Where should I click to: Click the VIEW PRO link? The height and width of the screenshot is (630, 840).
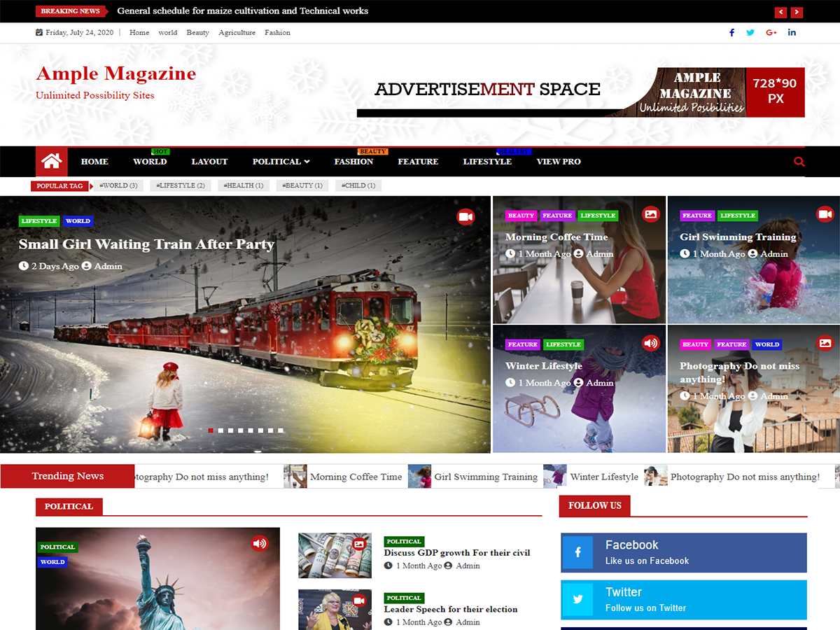[559, 162]
